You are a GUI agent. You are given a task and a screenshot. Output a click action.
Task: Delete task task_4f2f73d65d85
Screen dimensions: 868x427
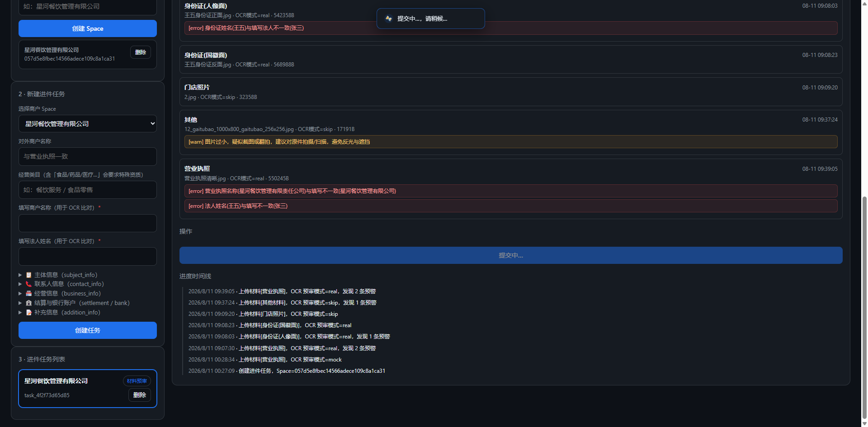(140, 395)
